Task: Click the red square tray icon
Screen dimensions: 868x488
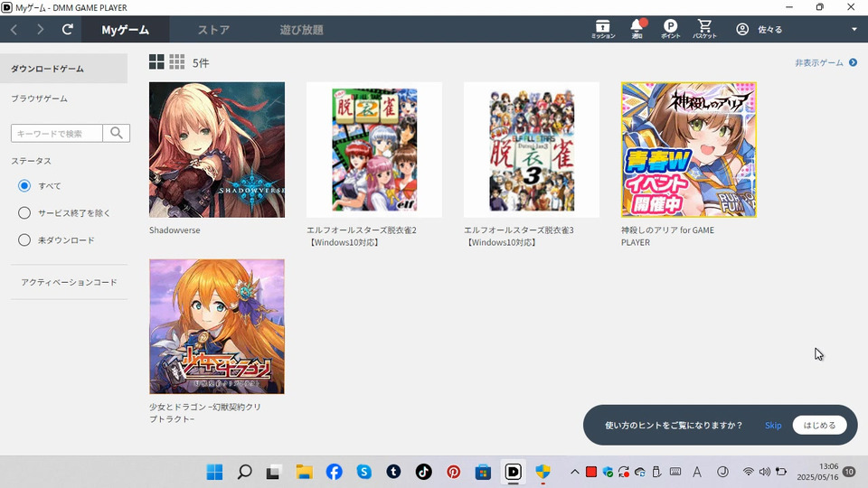Action: click(591, 472)
